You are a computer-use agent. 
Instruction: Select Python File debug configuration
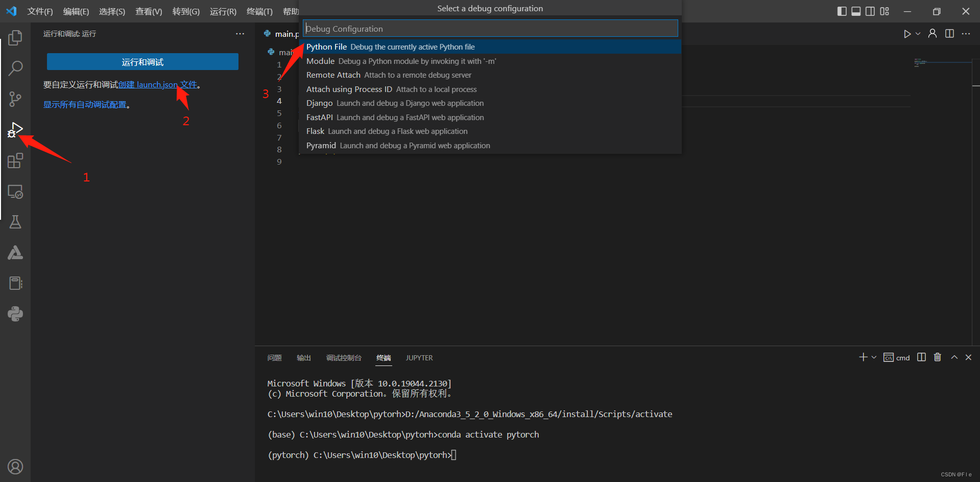point(490,47)
